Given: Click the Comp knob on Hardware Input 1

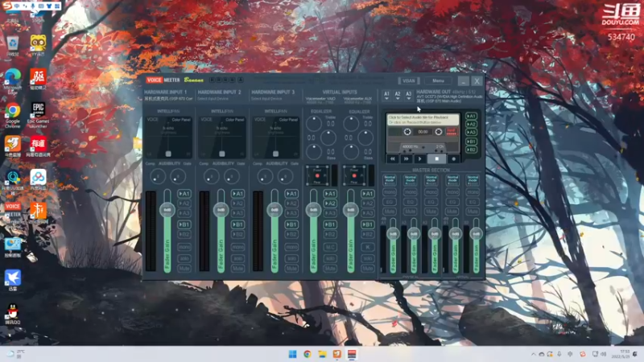Looking at the screenshot, I should pos(158,176).
